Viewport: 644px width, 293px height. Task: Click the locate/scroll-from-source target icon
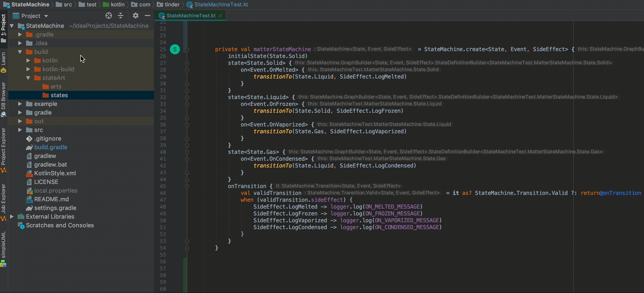[x=108, y=16]
